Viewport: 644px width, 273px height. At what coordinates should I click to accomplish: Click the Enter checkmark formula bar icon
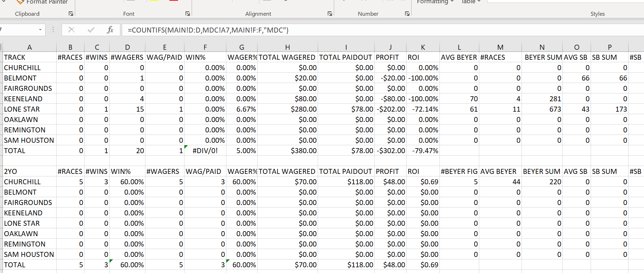tap(91, 30)
